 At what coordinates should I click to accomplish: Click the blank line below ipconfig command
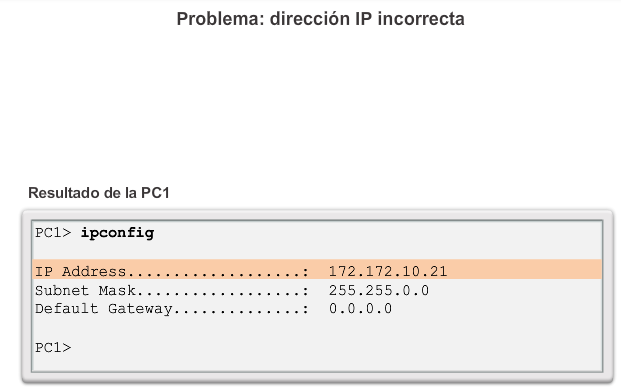[x=317, y=251]
